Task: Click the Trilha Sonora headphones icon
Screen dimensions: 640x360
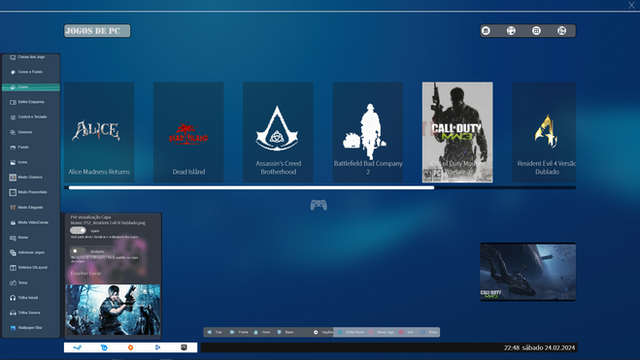Action: pos(13,313)
